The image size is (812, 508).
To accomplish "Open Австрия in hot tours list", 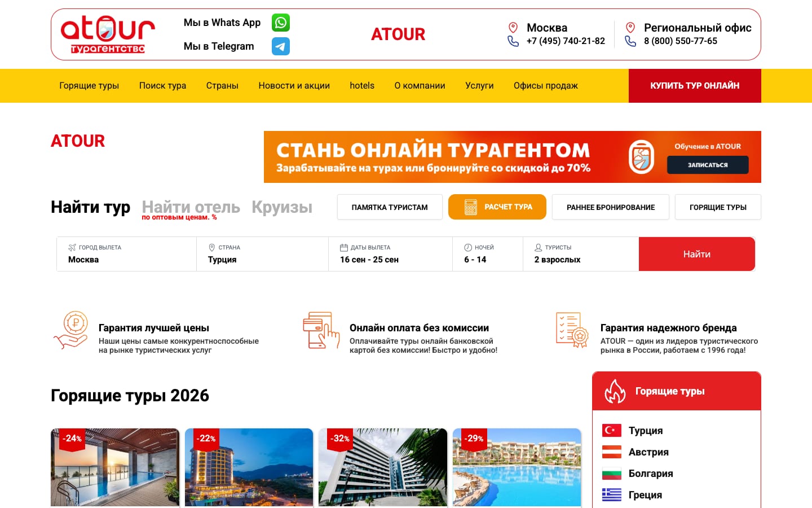I will coord(648,452).
